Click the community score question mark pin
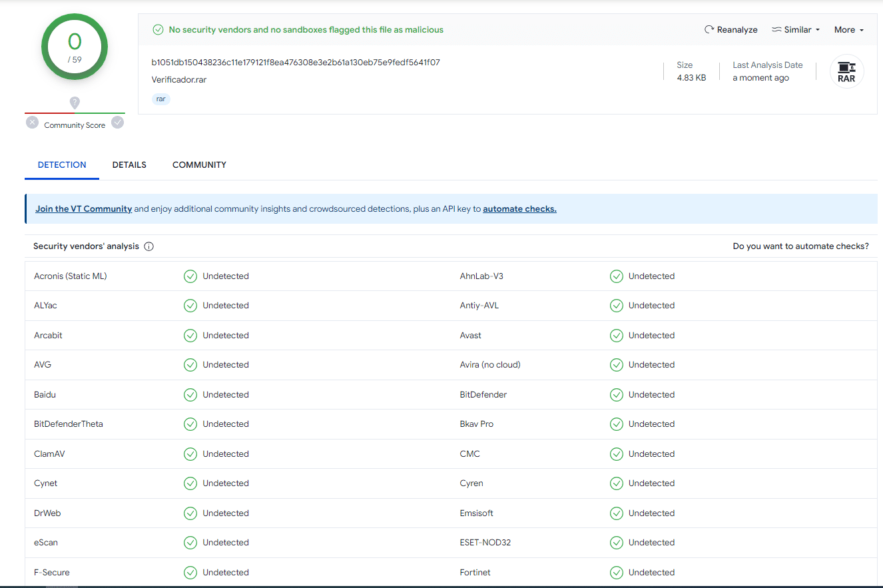Image resolution: width=883 pixels, height=588 pixels. pyautogui.click(x=75, y=103)
